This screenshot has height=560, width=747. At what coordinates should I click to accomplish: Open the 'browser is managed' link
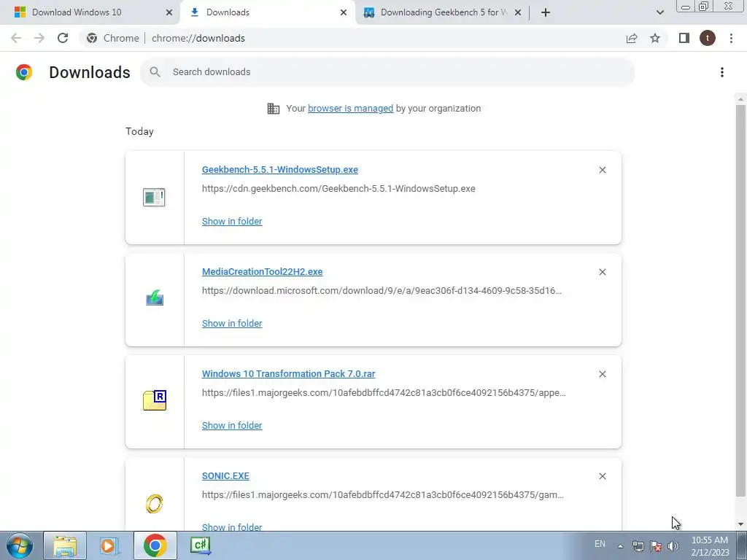click(351, 108)
